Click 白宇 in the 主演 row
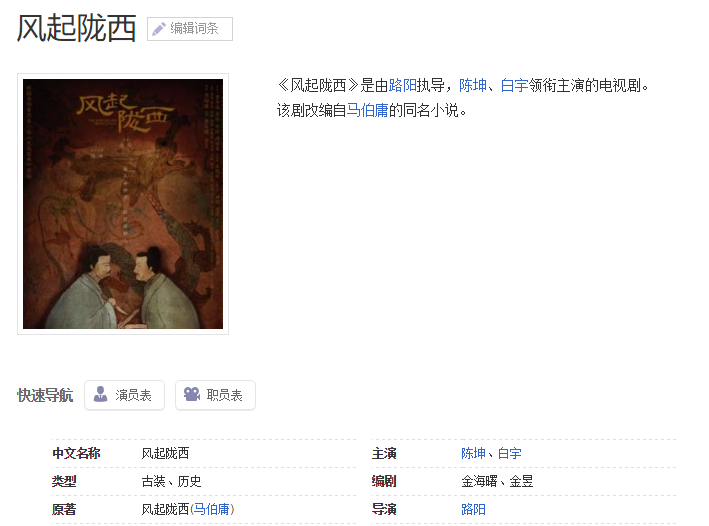This screenshot has height=526, width=709. tap(510, 453)
